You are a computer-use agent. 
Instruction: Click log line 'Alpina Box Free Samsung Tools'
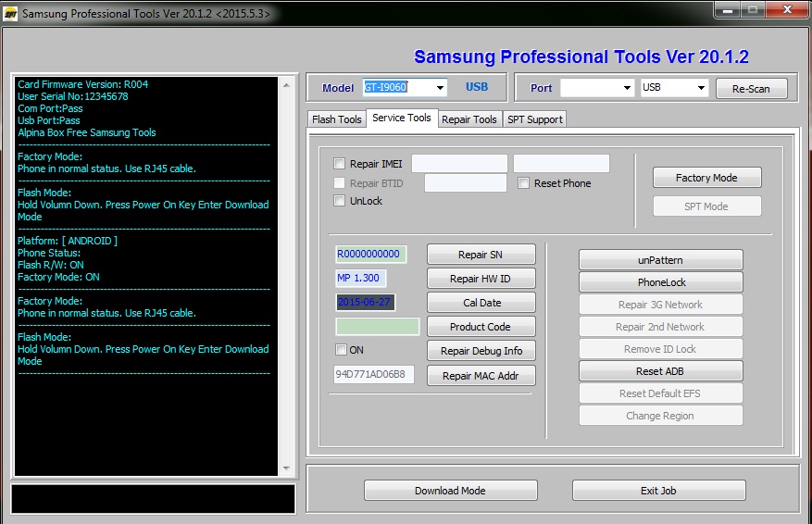click(86, 132)
